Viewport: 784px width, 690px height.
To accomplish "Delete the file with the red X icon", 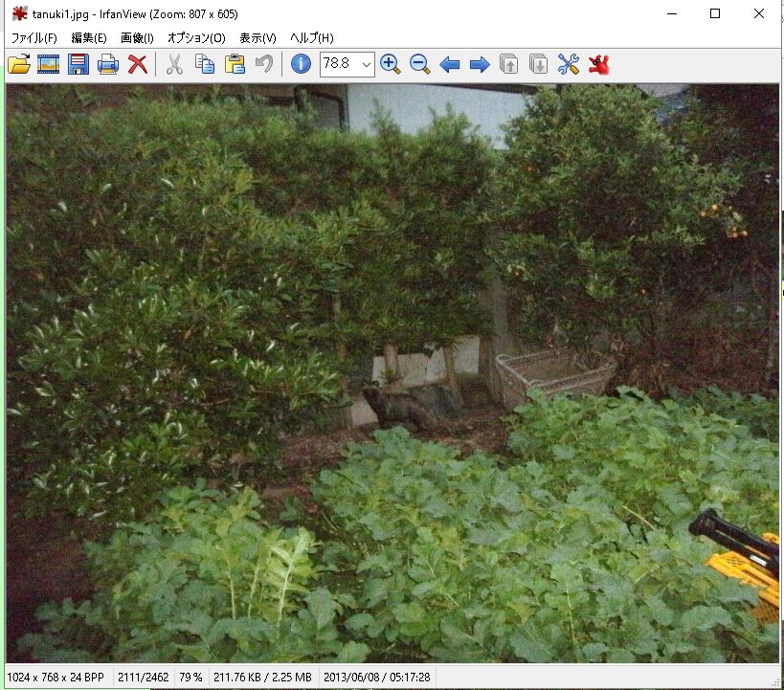I will (x=138, y=65).
